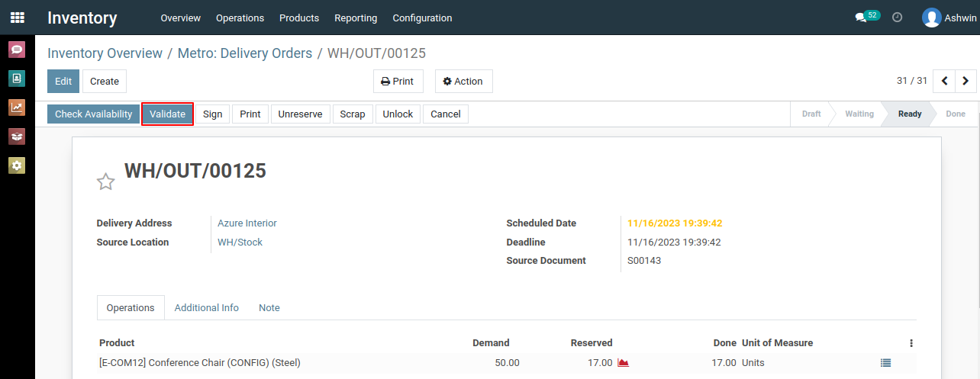Screen dimensions: 980x379
Task: Open optional columns kebab menu
Action: 911,343
